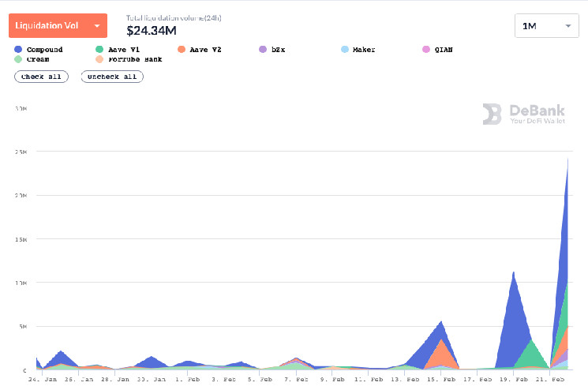Open the 1M time range selector
Screen dimensions: 588x390
point(547,26)
